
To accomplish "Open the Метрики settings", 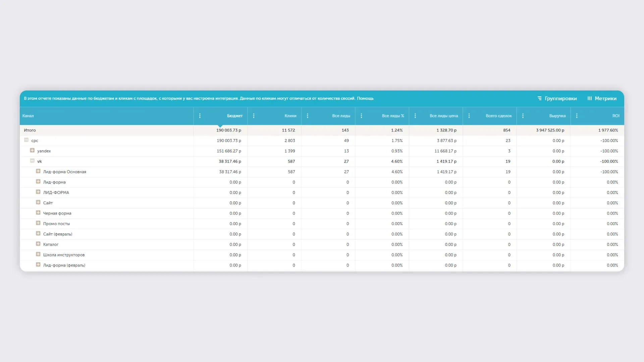I will click(x=602, y=98).
